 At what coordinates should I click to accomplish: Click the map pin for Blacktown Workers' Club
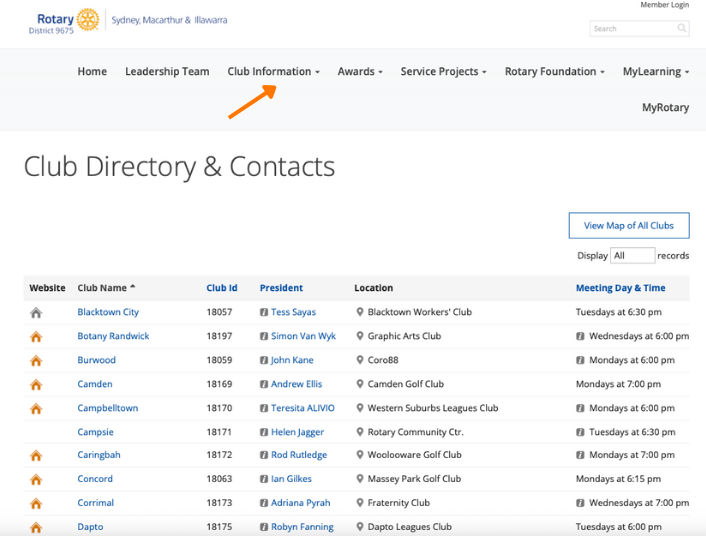[x=360, y=312]
